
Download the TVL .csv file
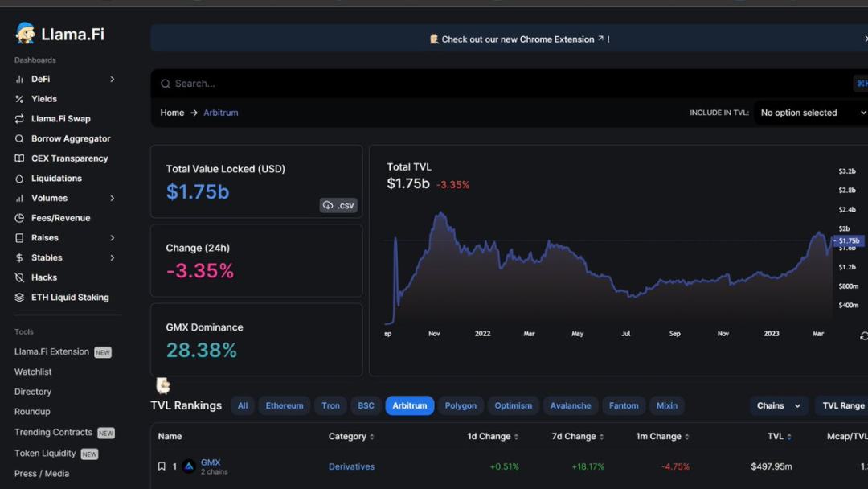click(x=338, y=206)
